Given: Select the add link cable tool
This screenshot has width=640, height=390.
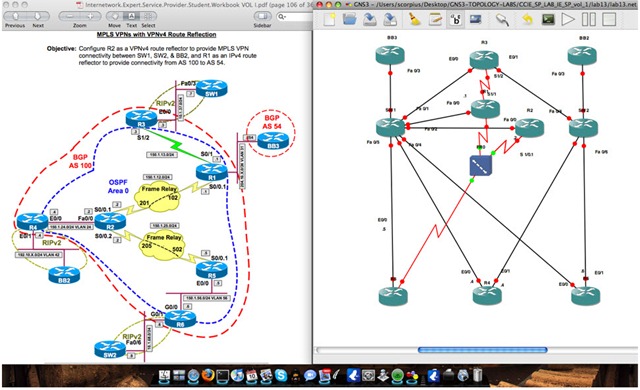Looking at the screenshot, I should click(502, 20).
